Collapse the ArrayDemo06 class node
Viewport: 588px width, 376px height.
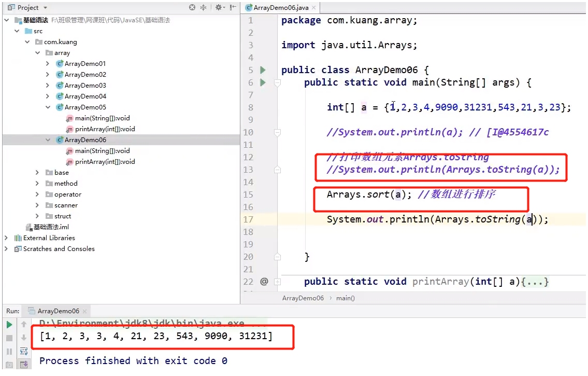pyautogui.click(x=48, y=140)
